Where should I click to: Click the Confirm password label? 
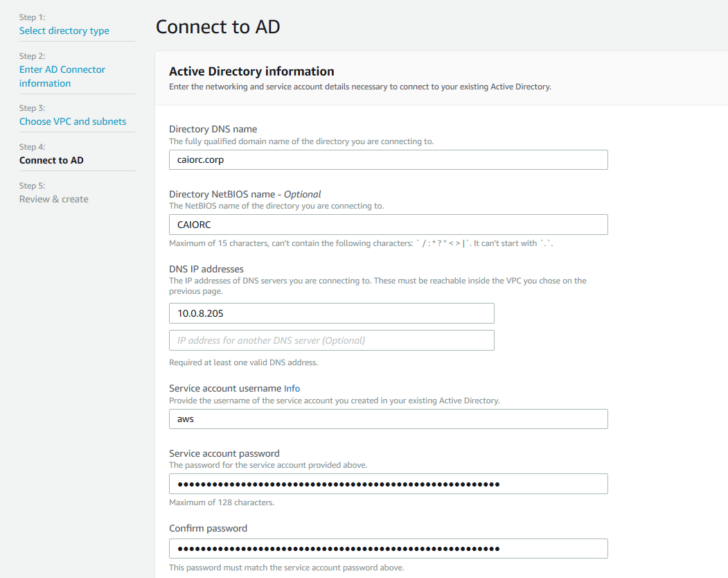coord(208,528)
